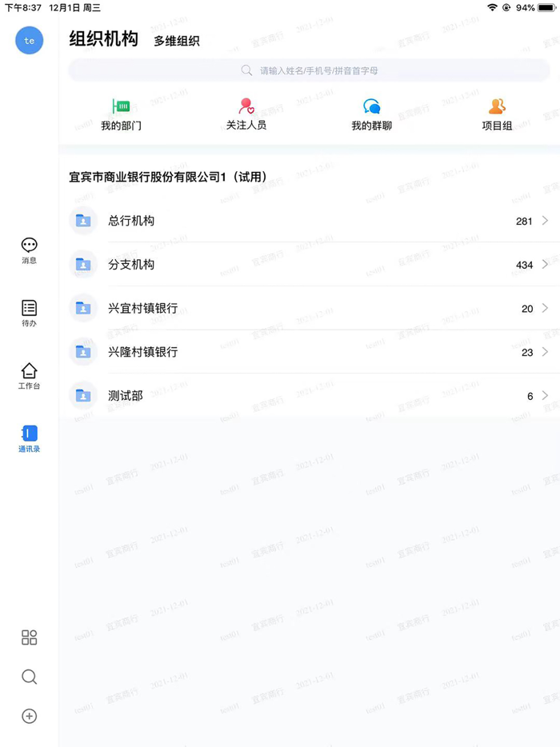The width and height of the screenshot is (560, 747).
Task: Select the 通讯录 contacts icon
Action: coord(29,433)
